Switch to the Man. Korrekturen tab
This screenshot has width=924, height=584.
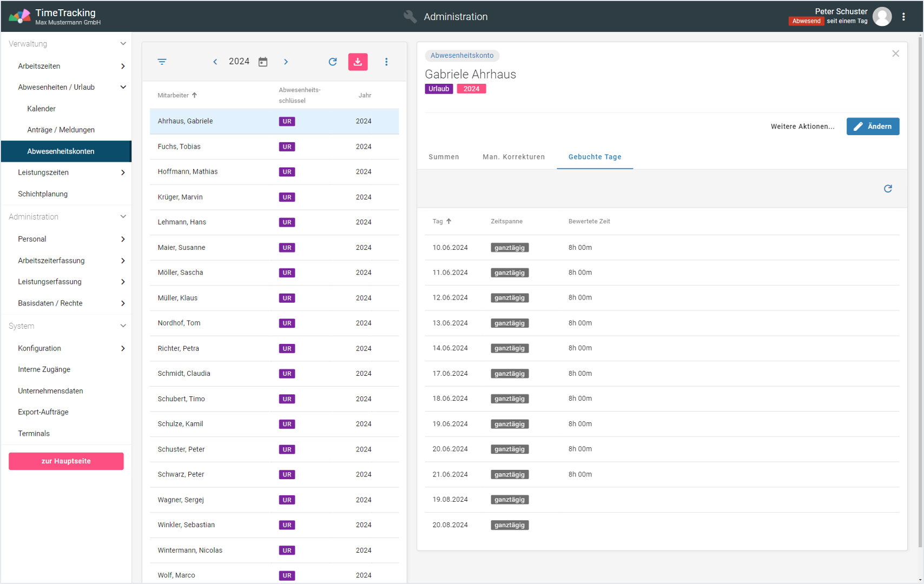(x=513, y=157)
